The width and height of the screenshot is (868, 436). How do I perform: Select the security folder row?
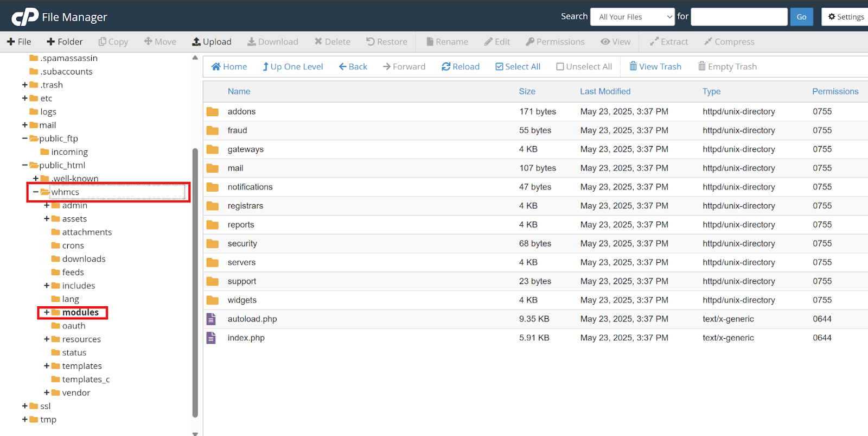[535, 244]
